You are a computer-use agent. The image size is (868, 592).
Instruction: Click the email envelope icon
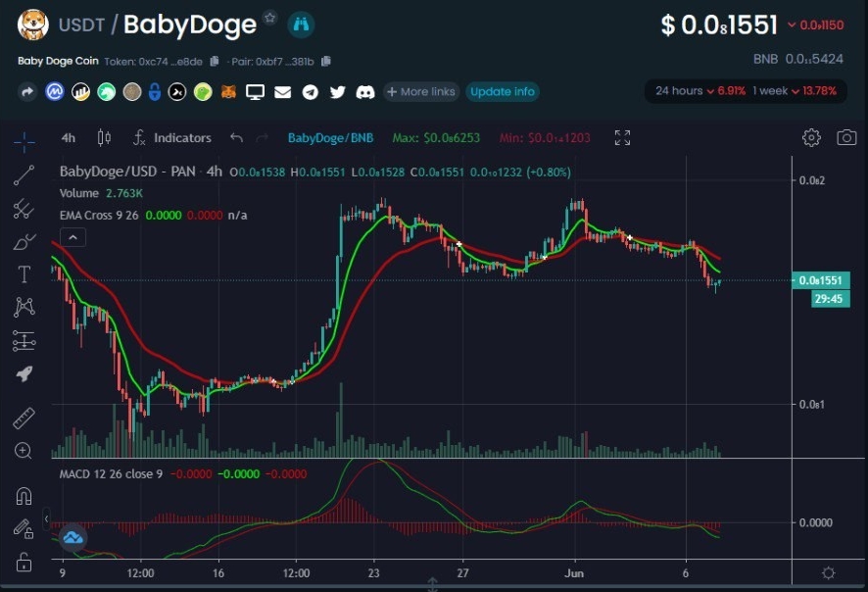coord(283,92)
